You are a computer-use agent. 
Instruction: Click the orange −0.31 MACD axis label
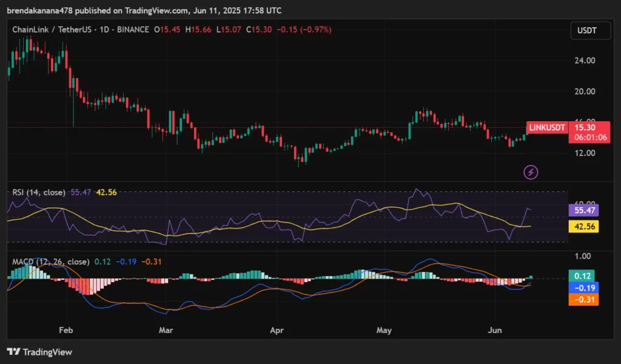[583, 300]
